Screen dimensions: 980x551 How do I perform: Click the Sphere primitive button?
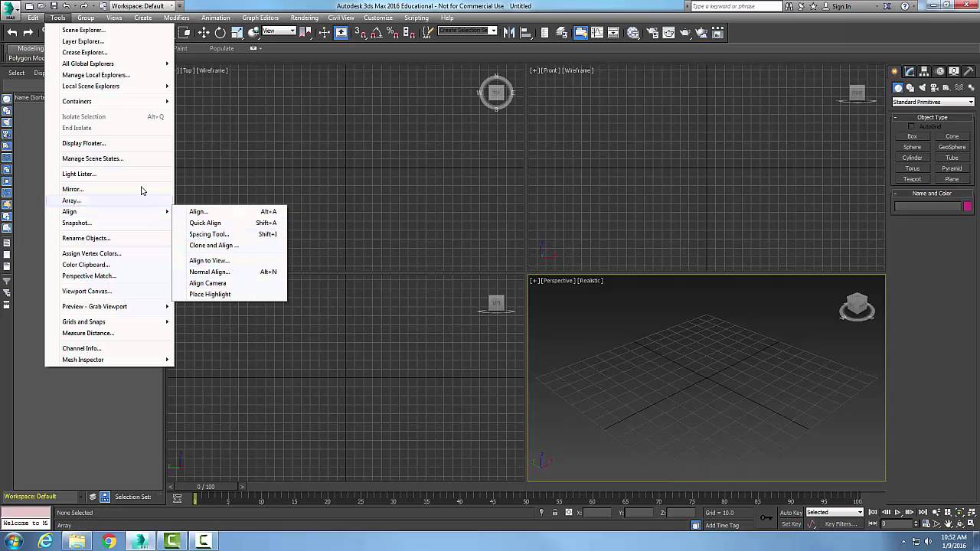point(912,147)
